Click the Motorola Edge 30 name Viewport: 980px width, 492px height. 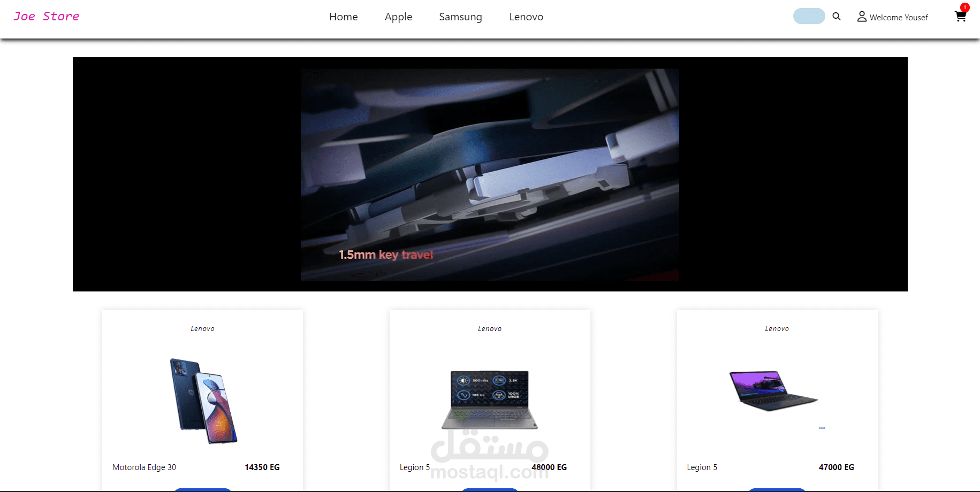144,467
